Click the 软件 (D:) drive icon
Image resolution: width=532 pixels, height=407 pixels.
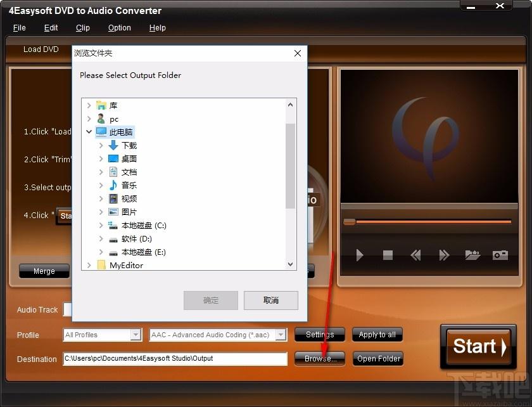(113, 240)
